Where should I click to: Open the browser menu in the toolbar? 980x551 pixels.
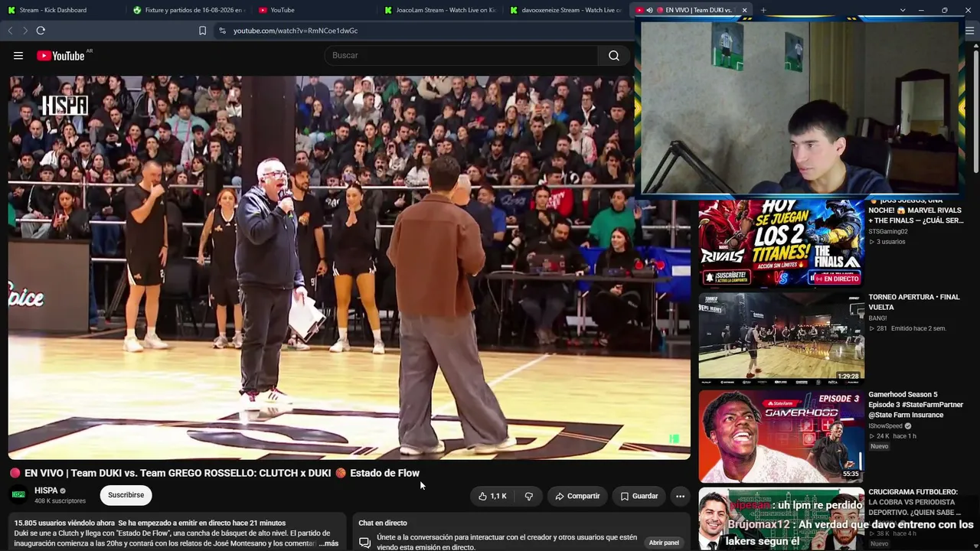point(970,31)
